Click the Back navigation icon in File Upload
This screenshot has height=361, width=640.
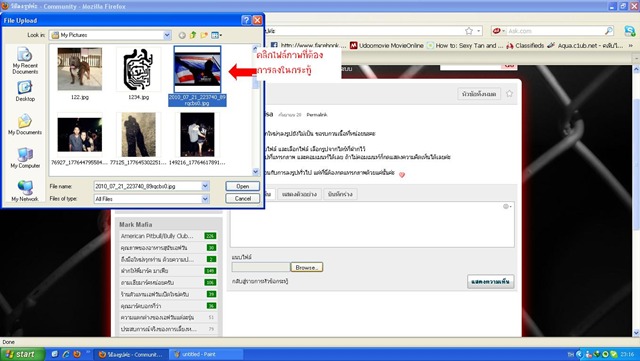coord(182,36)
